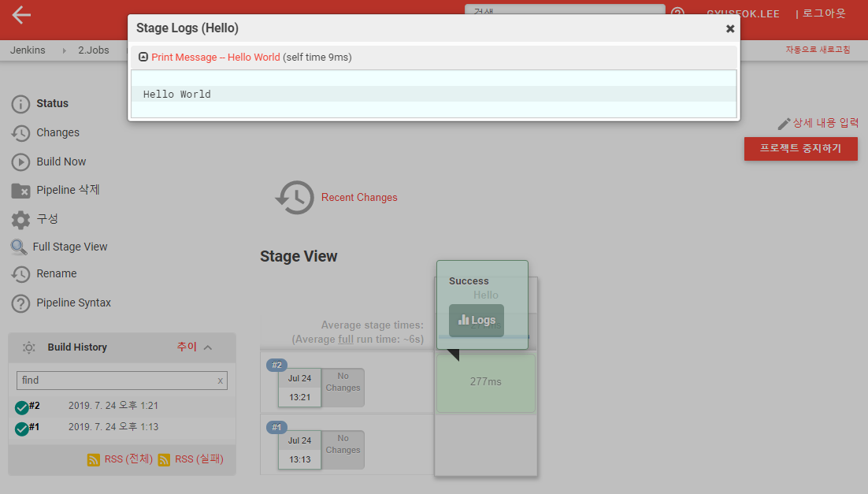Collapse the Build History 추이 chevron
The height and width of the screenshot is (494, 868).
[208, 347]
